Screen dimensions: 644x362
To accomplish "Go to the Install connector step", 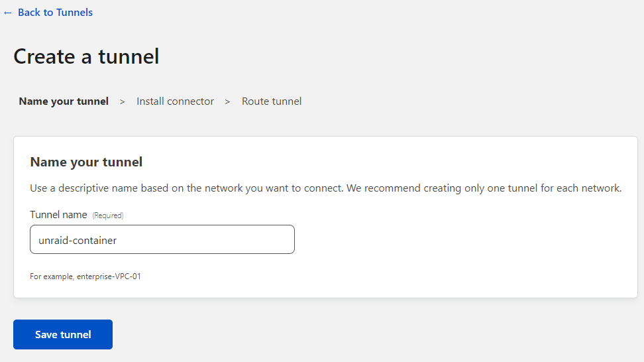I will pyautogui.click(x=175, y=101).
